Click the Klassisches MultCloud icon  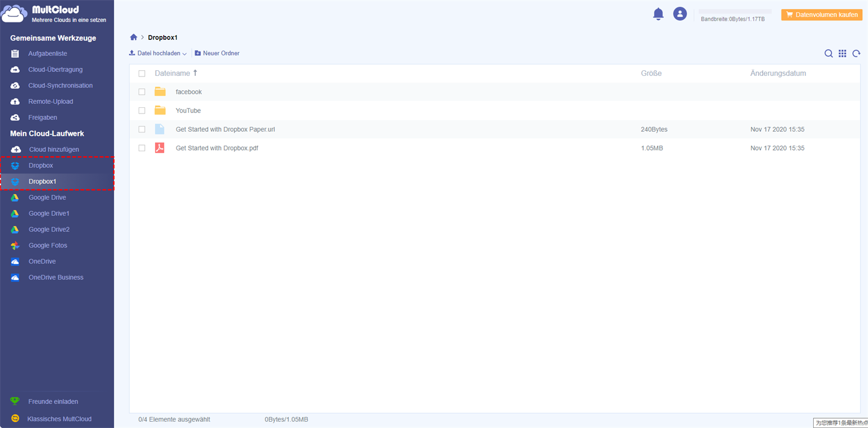coord(15,419)
